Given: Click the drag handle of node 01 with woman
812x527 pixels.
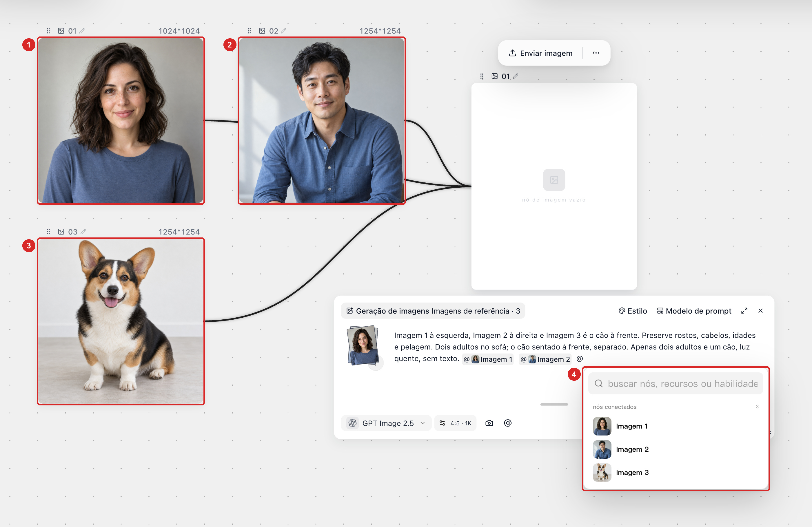Looking at the screenshot, I should click(x=48, y=31).
